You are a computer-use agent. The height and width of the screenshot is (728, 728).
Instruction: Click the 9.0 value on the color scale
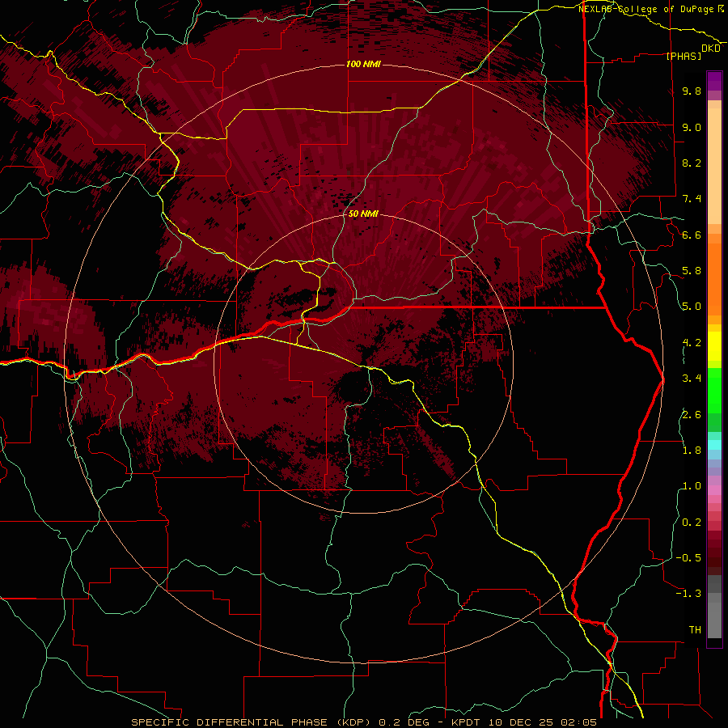692,127
